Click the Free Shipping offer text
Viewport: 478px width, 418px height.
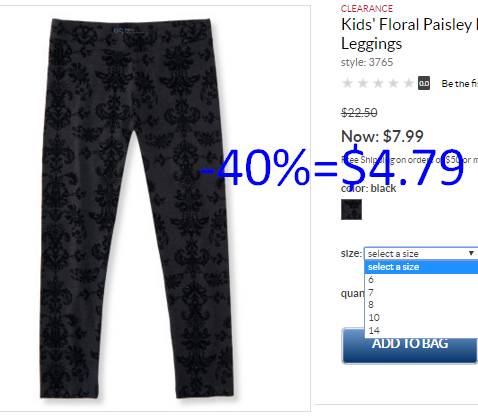pos(409,160)
